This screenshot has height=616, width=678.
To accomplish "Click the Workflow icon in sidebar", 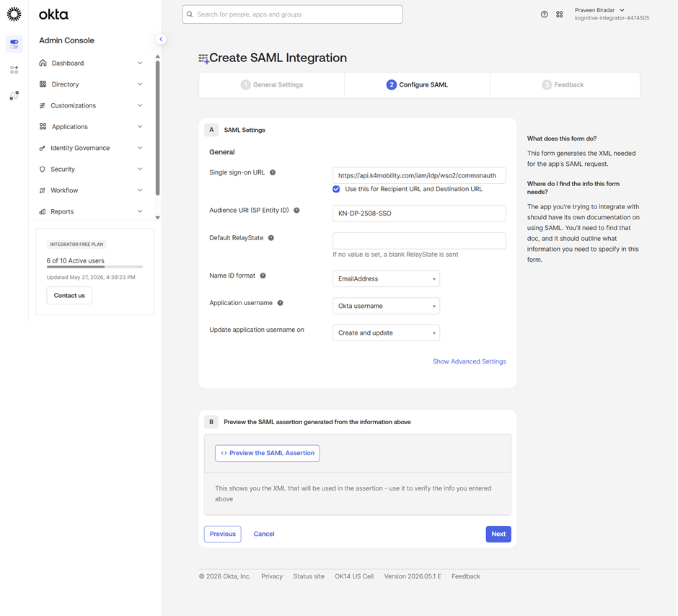I will coord(42,190).
